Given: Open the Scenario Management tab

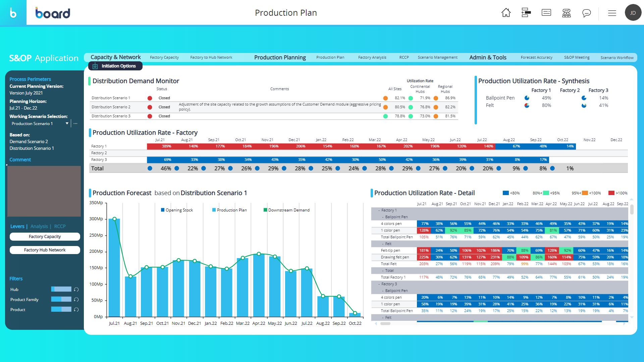Looking at the screenshot, I should click(438, 57).
